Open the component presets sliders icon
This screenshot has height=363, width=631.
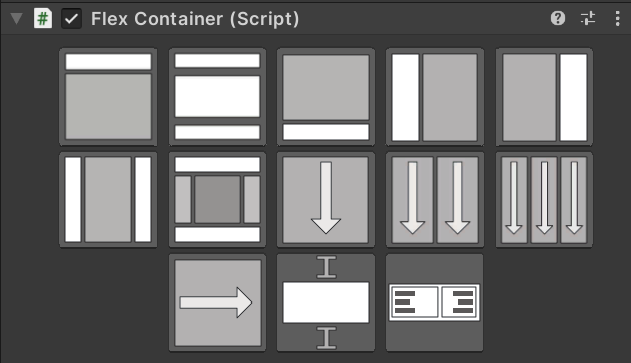[588, 18]
